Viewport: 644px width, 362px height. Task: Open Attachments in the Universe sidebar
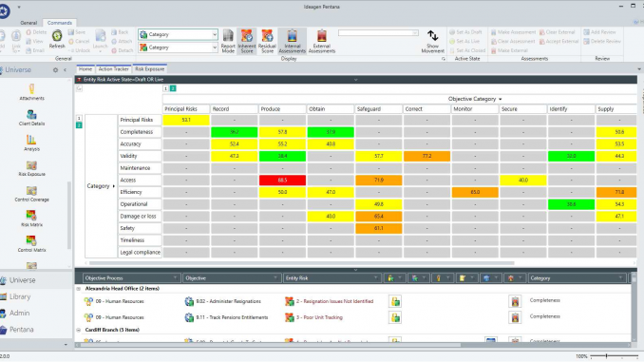(x=31, y=92)
